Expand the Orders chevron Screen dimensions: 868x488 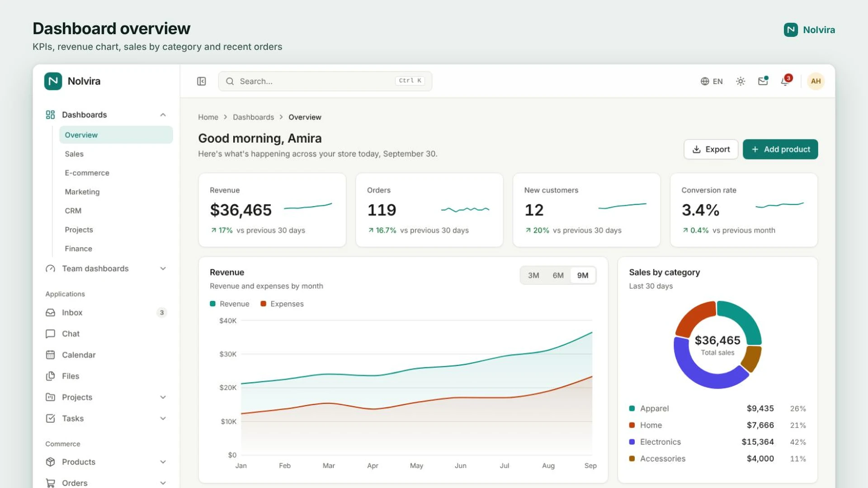(x=163, y=483)
